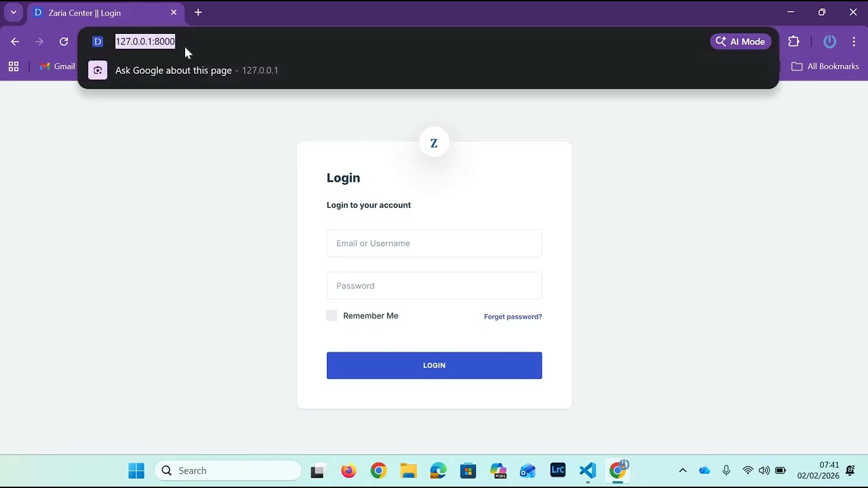Launch Microsoft Edge from the taskbar

point(438,470)
